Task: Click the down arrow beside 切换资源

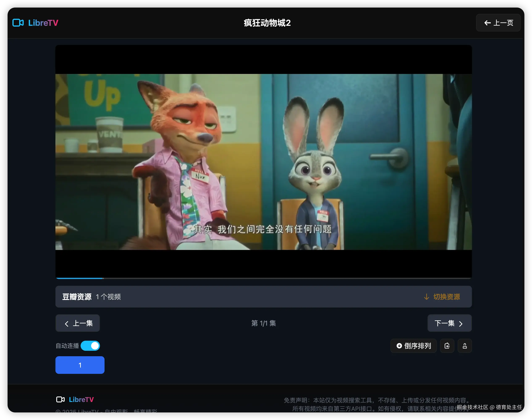Action: 426,297
